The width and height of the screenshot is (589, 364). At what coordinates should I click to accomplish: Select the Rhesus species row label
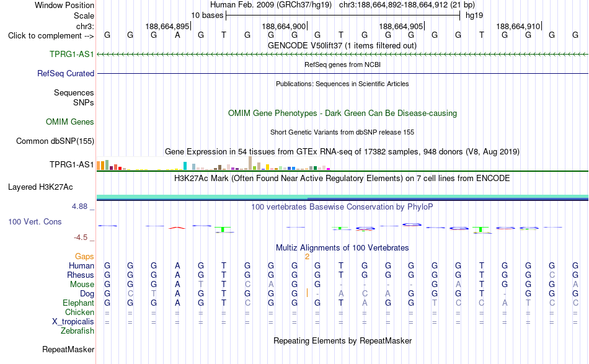tap(81, 275)
